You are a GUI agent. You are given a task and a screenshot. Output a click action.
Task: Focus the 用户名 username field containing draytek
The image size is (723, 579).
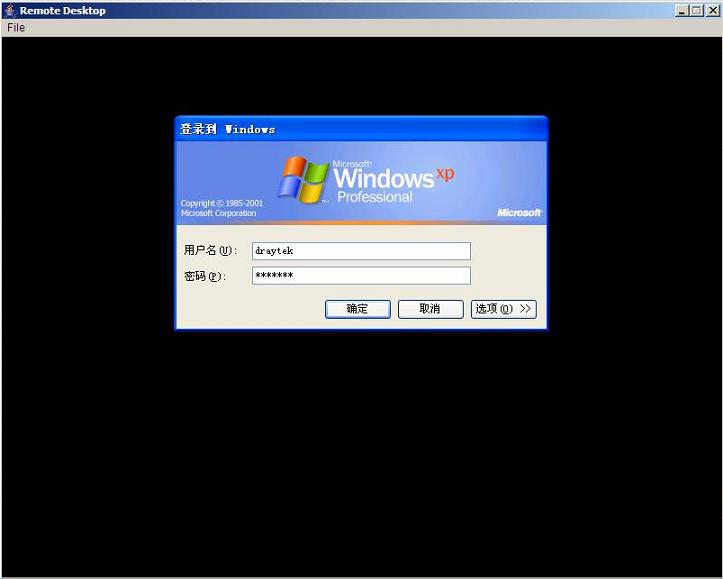tap(361, 251)
